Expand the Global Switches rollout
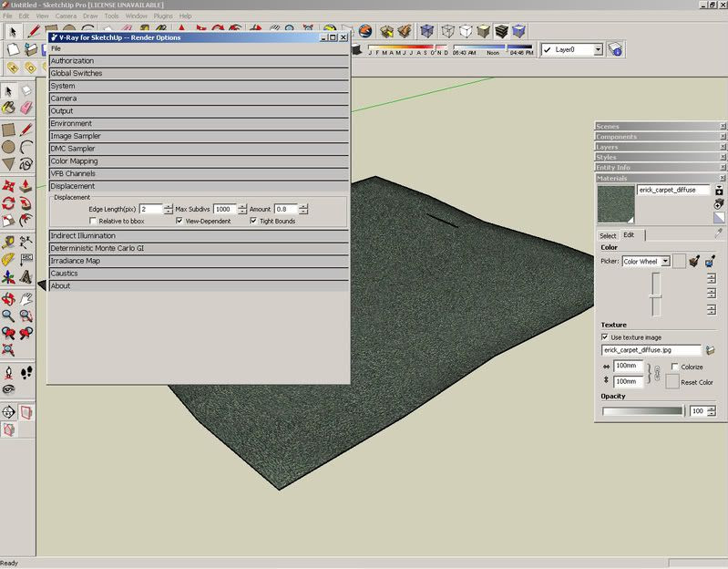The width and height of the screenshot is (728, 569). [x=199, y=73]
